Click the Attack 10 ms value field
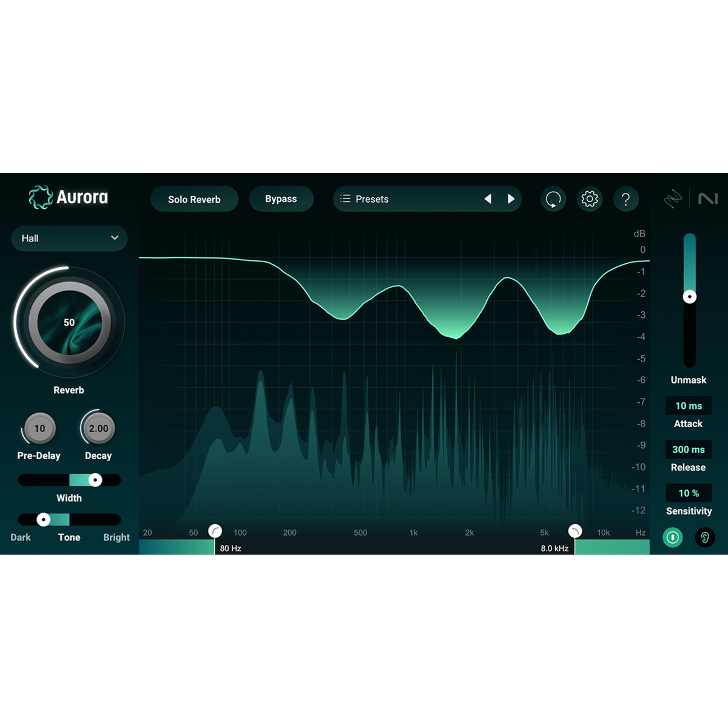The width and height of the screenshot is (728, 728). [689, 406]
